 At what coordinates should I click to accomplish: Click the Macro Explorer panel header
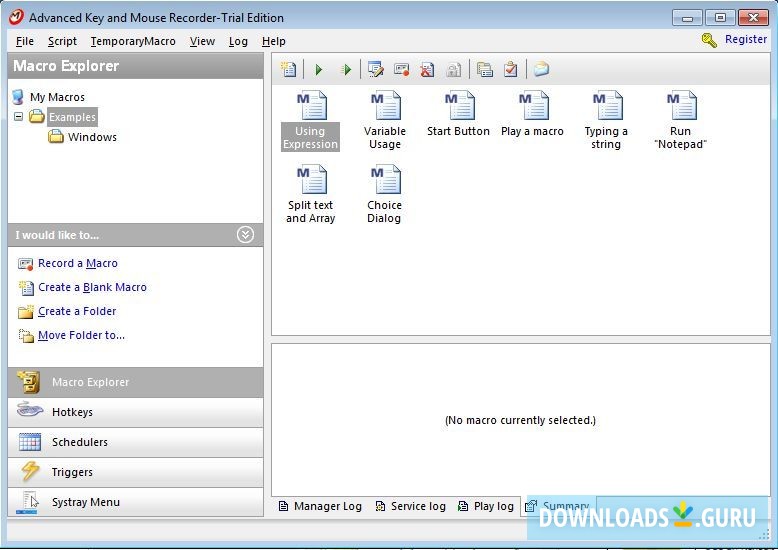pos(135,66)
